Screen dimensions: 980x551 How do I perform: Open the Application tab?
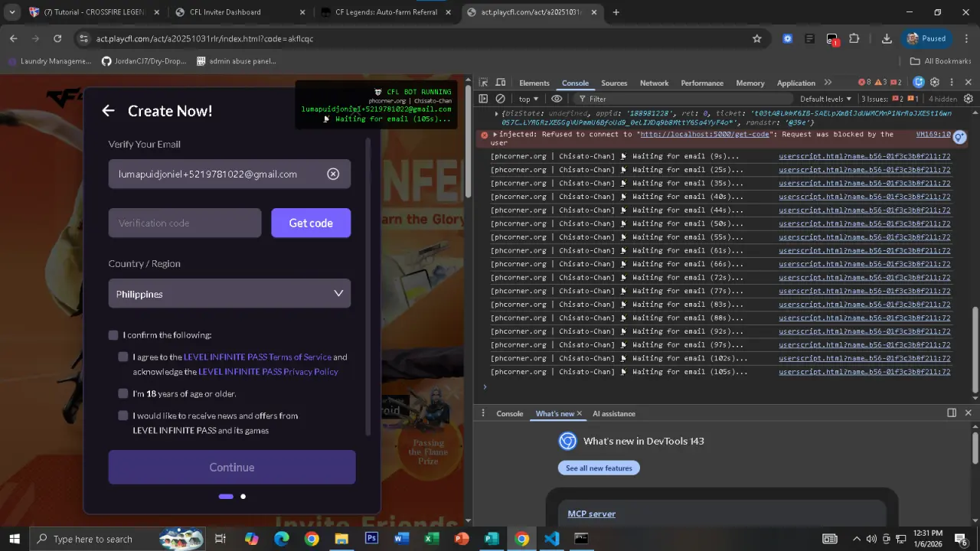point(796,83)
